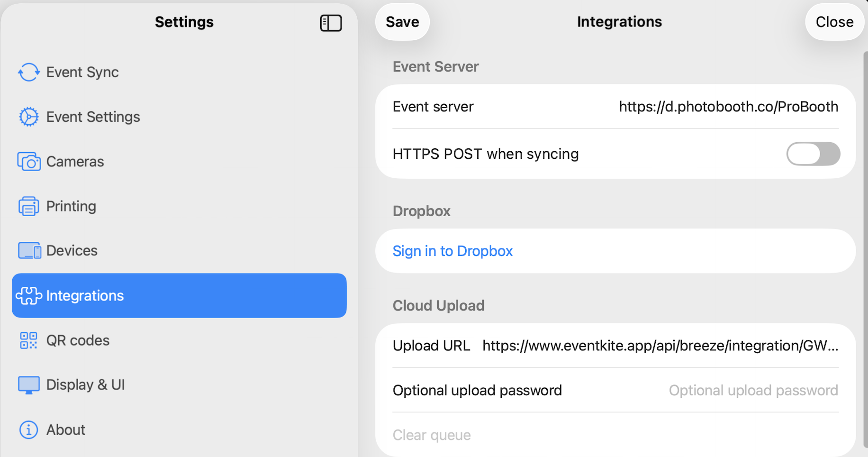Click the Cameras icon in sidebar

(x=29, y=162)
